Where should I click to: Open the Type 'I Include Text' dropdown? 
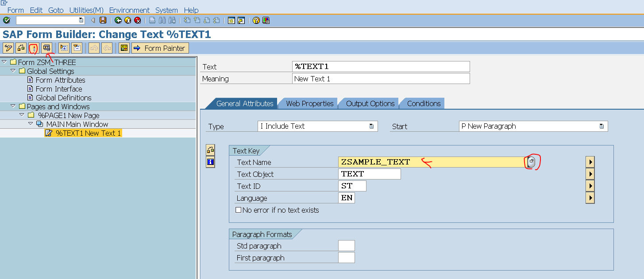(x=371, y=126)
